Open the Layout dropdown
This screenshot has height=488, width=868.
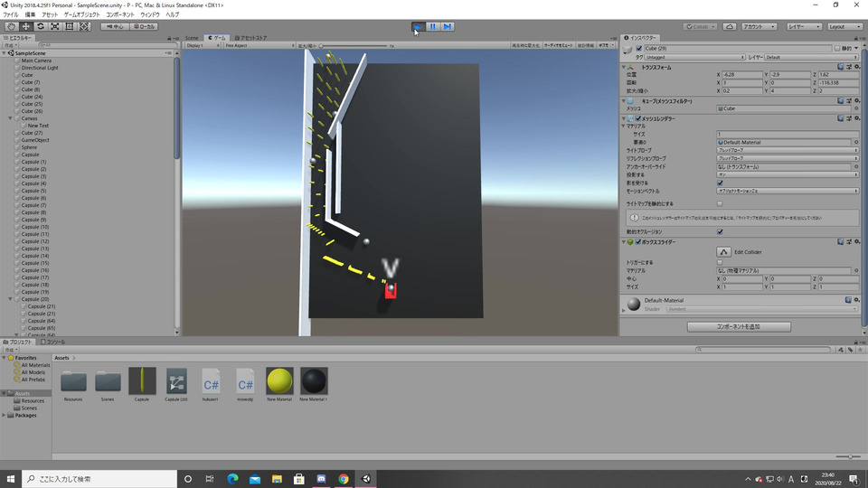pyautogui.click(x=846, y=26)
